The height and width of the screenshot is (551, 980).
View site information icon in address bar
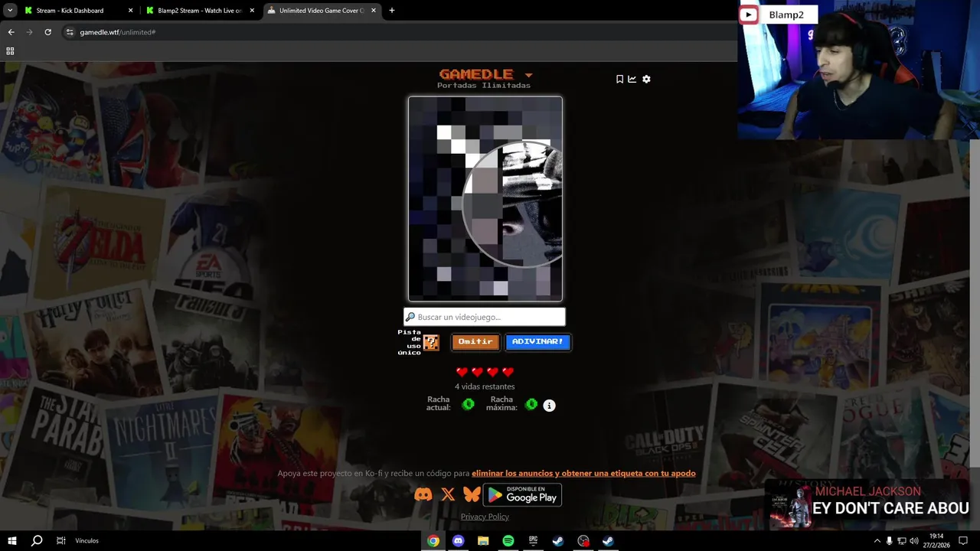click(x=70, y=32)
